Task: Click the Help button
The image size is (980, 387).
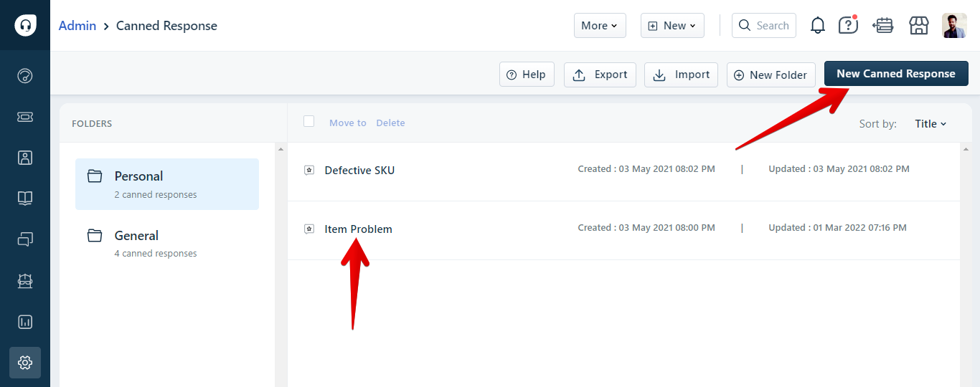Action: (x=527, y=75)
